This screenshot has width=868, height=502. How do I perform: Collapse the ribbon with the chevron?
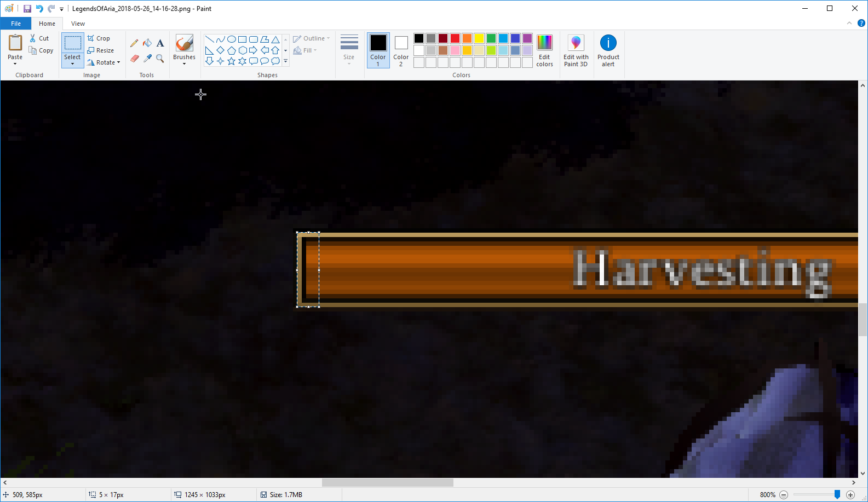pos(849,24)
